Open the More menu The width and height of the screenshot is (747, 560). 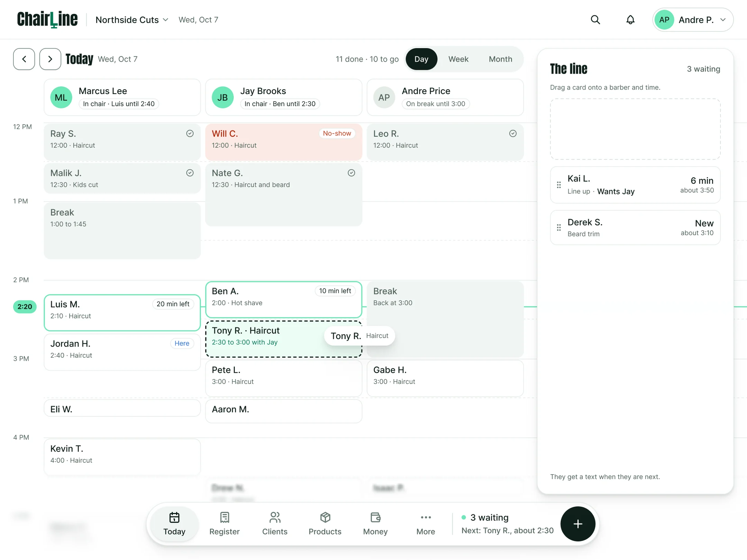[426, 524]
